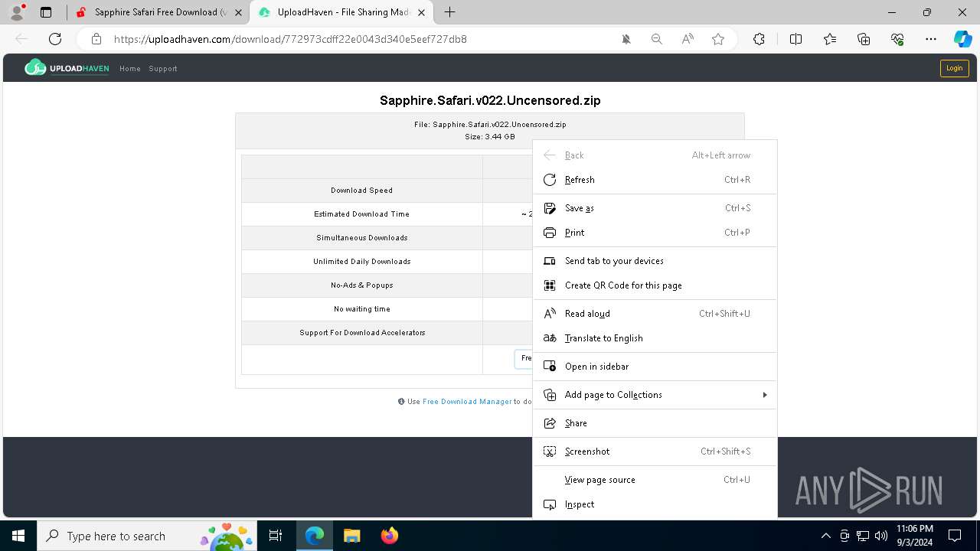Close the UploadHaven tab
This screenshot has width=980, height=551.
click(421, 12)
